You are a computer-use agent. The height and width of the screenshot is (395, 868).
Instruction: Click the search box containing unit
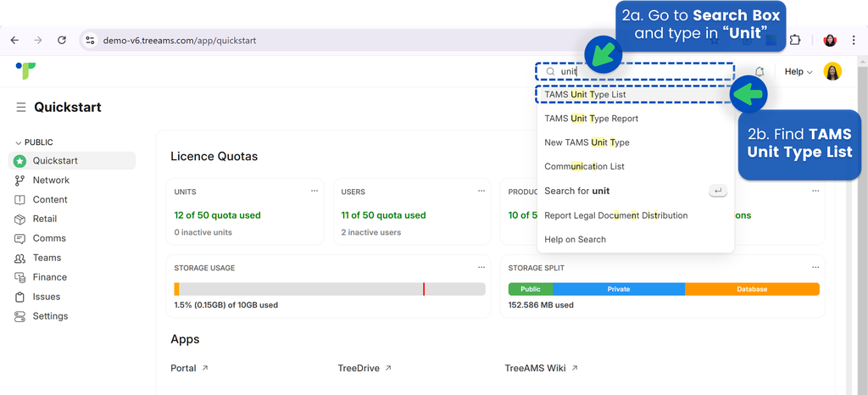click(x=635, y=71)
